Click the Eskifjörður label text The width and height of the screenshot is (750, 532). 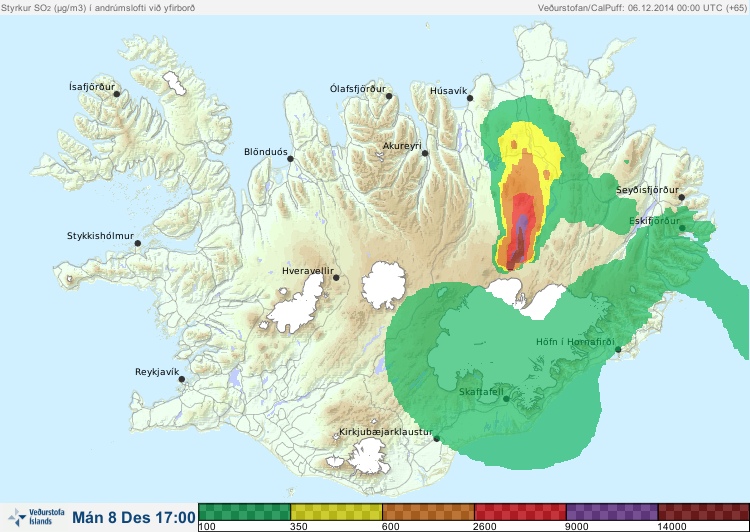point(654,221)
